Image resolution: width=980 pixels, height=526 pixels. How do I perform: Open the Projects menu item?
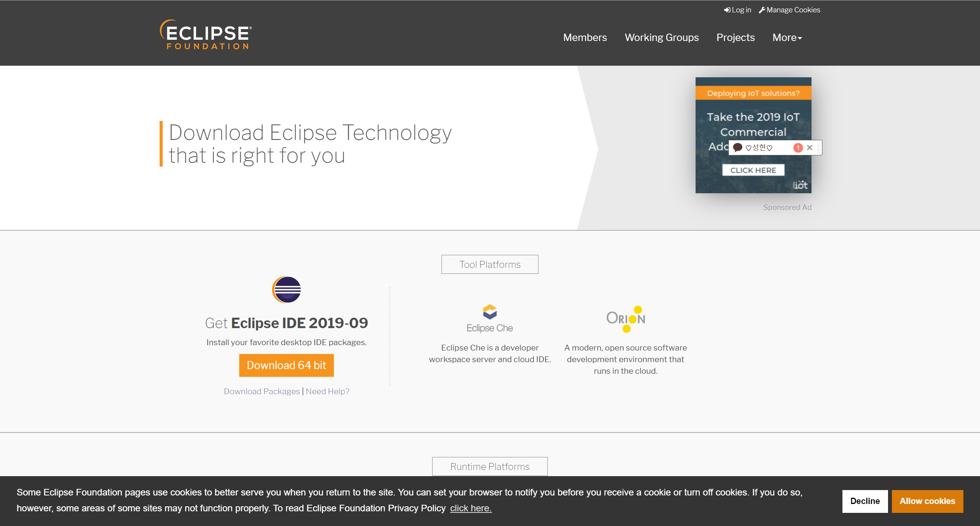point(735,37)
